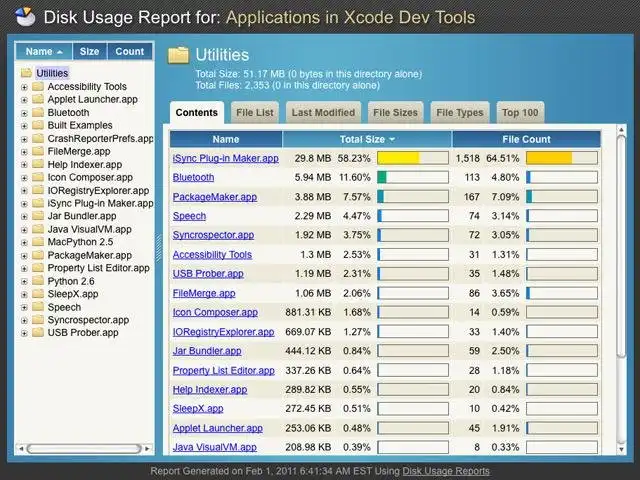Viewport: 640px width, 480px height.
Task: Click folder icon beside Syncrospector.app in tree
Action: coord(38,320)
